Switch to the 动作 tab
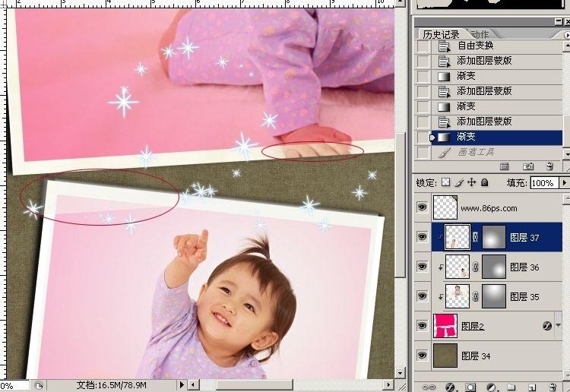570x392 pixels. tap(480, 34)
